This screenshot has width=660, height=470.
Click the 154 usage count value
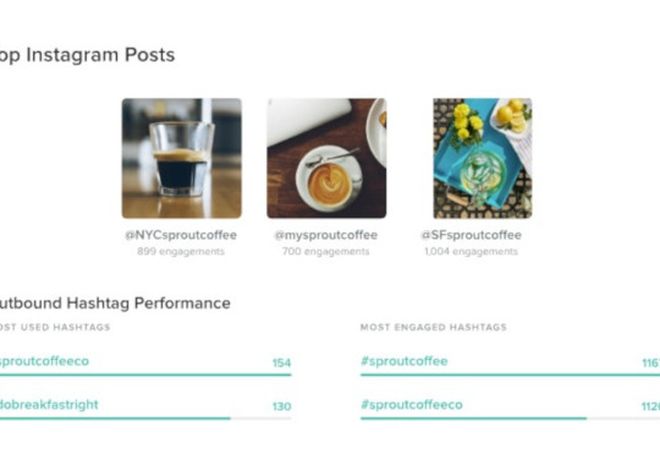[x=282, y=363]
